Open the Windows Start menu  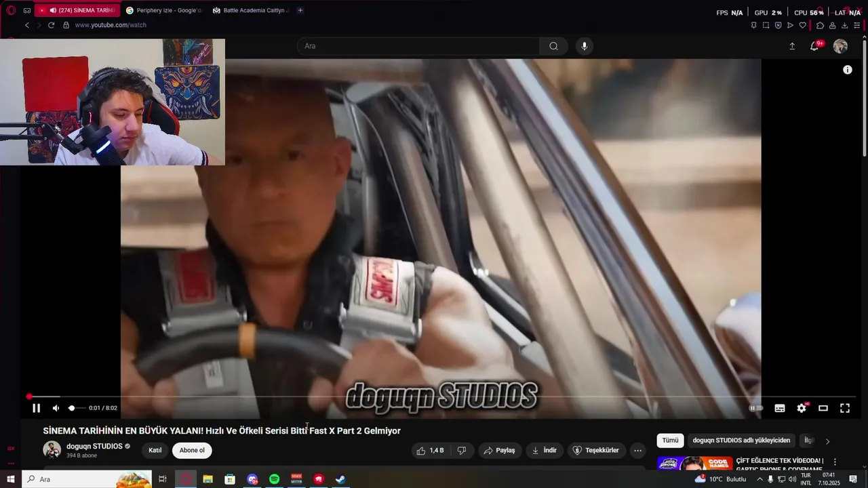pyautogui.click(x=10, y=479)
